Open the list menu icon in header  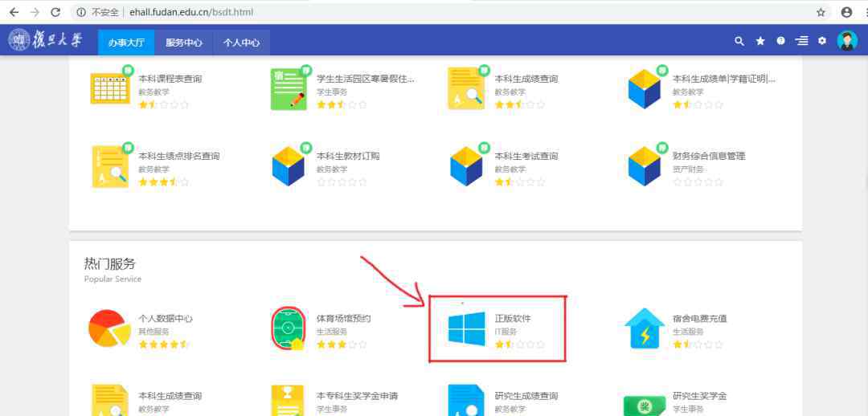(801, 41)
